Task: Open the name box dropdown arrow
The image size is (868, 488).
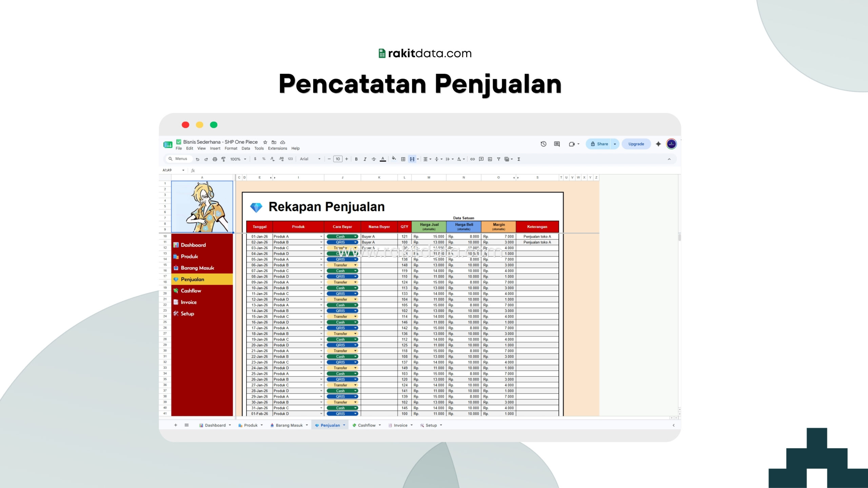Action: pyautogui.click(x=183, y=170)
